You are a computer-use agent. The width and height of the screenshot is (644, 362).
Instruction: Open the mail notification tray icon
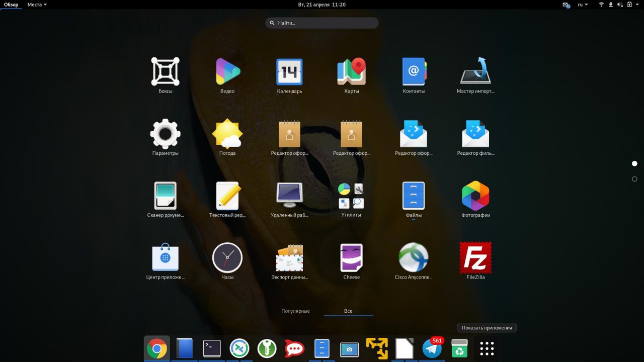click(x=567, y=5)
